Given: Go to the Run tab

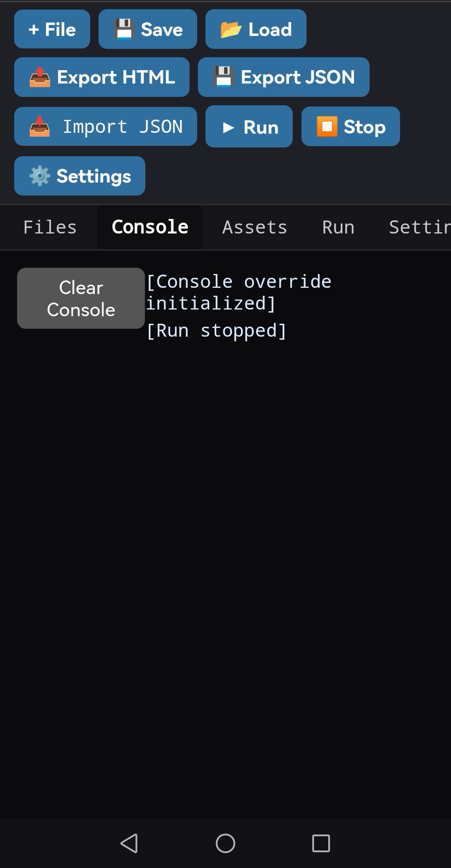Looking at the screenshot, I should [338, 227].
